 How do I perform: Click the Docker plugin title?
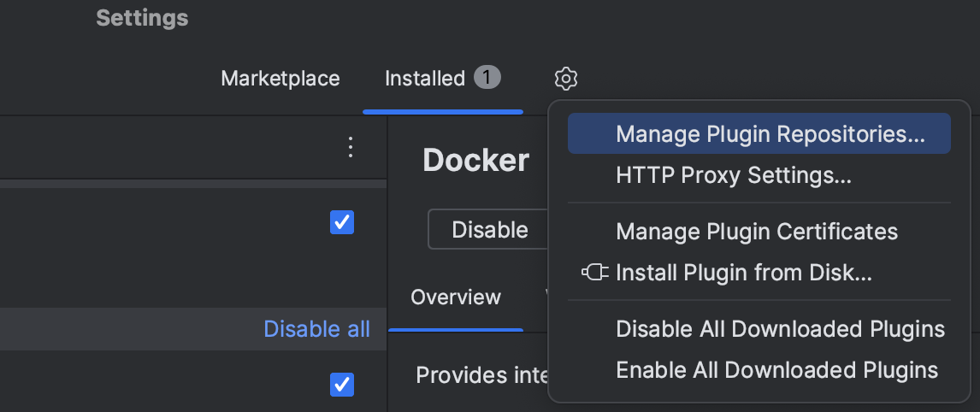tap(475, 161)
